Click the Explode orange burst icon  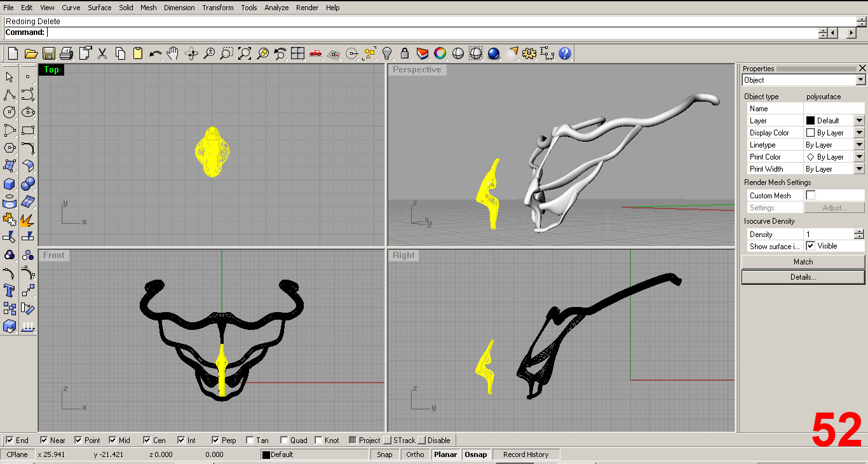coord(27,219)
